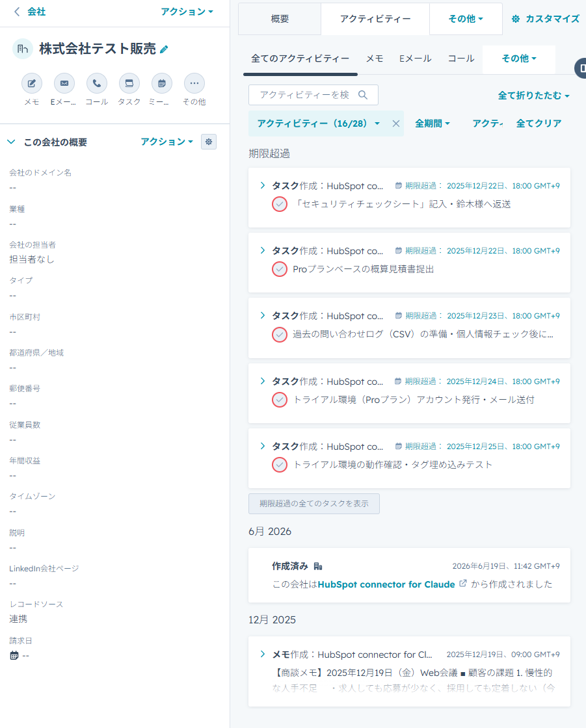Click calendar icon on 12月25日 task
This screenshot has width=586, height=728.
(398, 446)
